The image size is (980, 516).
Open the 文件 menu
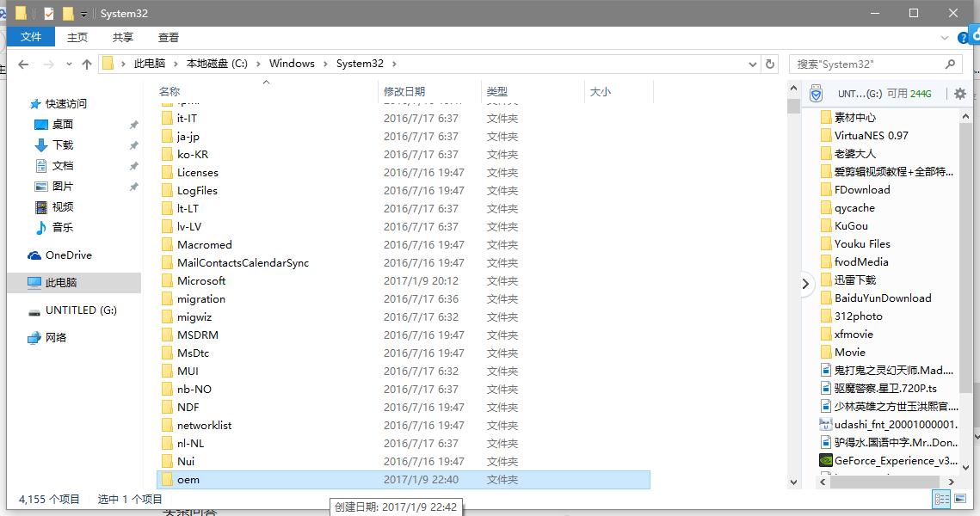point(31,37)
